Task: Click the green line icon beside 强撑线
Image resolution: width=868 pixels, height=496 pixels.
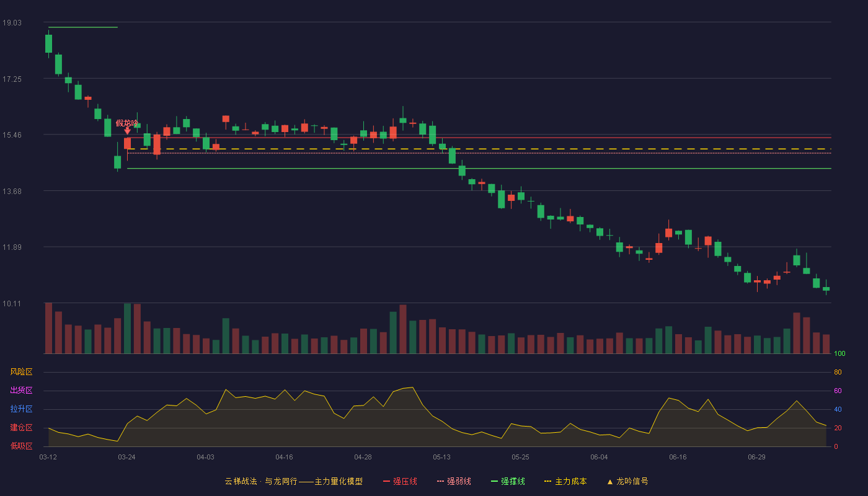Action: coord(494,482)
